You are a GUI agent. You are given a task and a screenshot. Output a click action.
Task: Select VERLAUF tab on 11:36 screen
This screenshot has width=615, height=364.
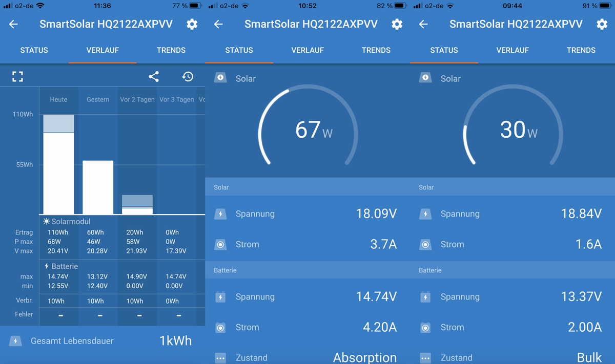[102, 50]
